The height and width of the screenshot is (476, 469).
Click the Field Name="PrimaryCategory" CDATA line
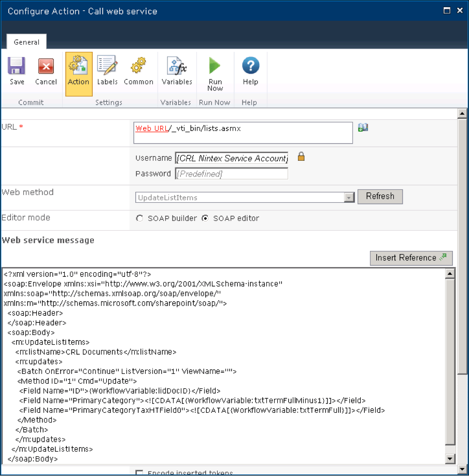[192, 400]
